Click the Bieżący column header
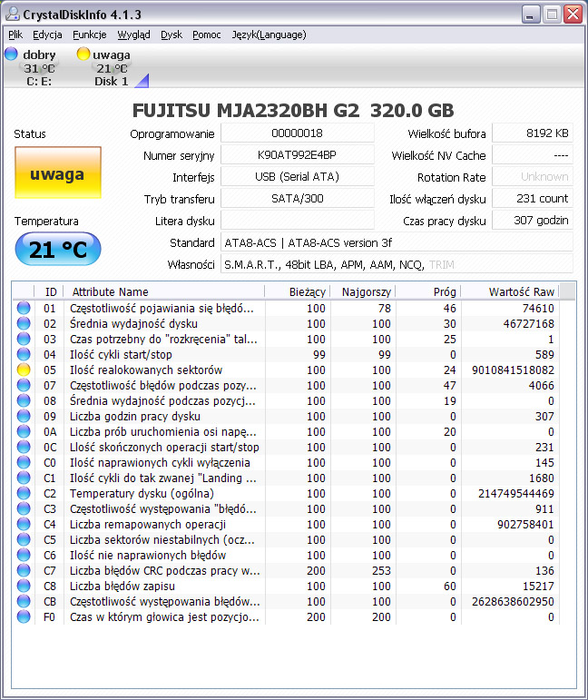This screenshot has width=588, height=700. (x=297, y=292)
